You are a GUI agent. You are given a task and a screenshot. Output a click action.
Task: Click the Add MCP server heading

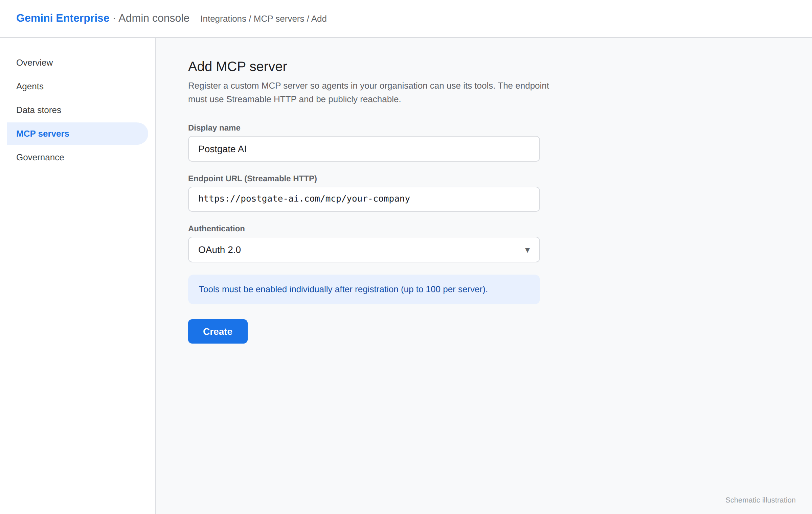click(x=237, y=66)
